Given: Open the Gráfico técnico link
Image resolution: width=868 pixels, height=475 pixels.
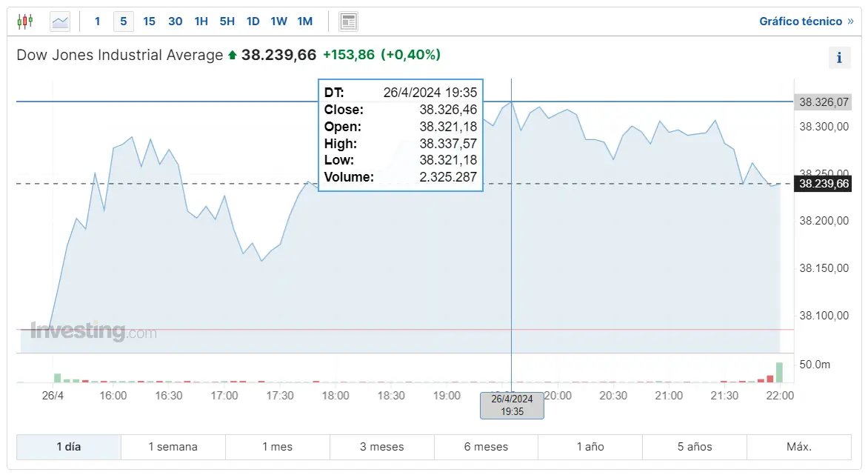Looking at the screenshot, I should pos(800,21).
